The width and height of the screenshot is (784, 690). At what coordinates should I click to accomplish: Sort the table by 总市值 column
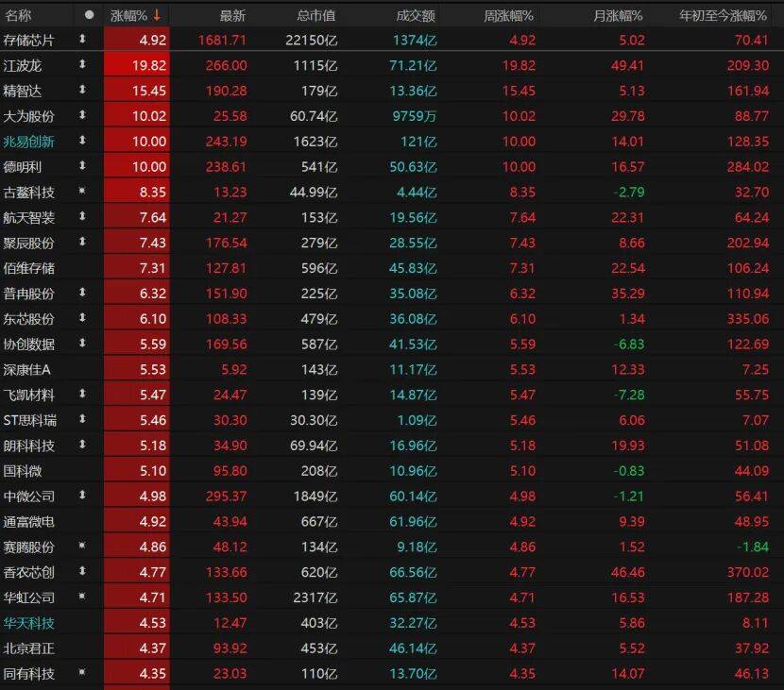(315, 15)
